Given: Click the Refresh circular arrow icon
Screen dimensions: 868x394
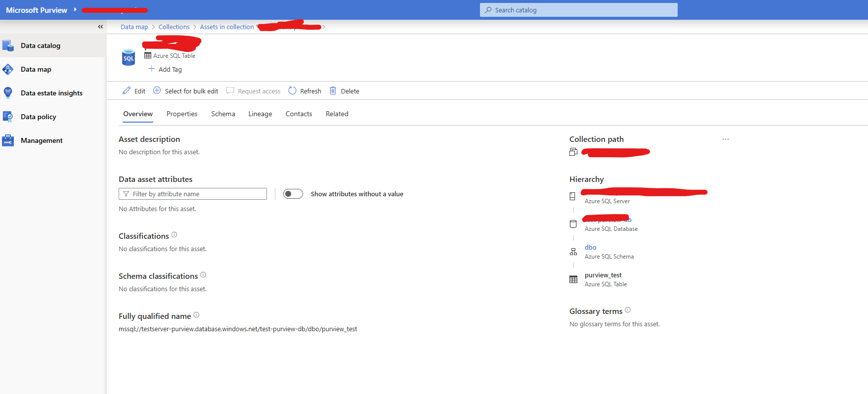Looking at the screenshot, I should tap(292, 90).
